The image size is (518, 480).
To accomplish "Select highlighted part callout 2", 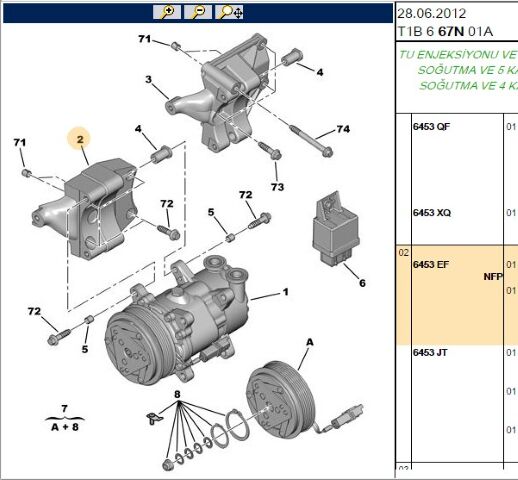I will pyautogui.click(x=80, y=139).
